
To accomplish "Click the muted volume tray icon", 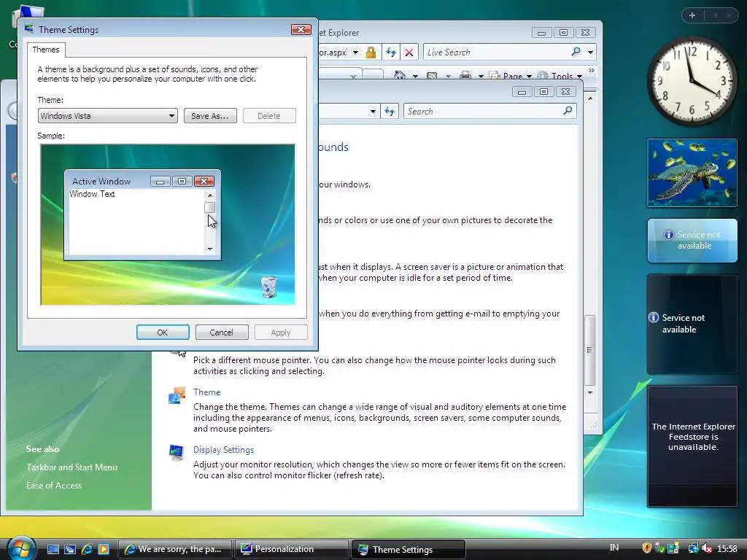I will (707, 548).
